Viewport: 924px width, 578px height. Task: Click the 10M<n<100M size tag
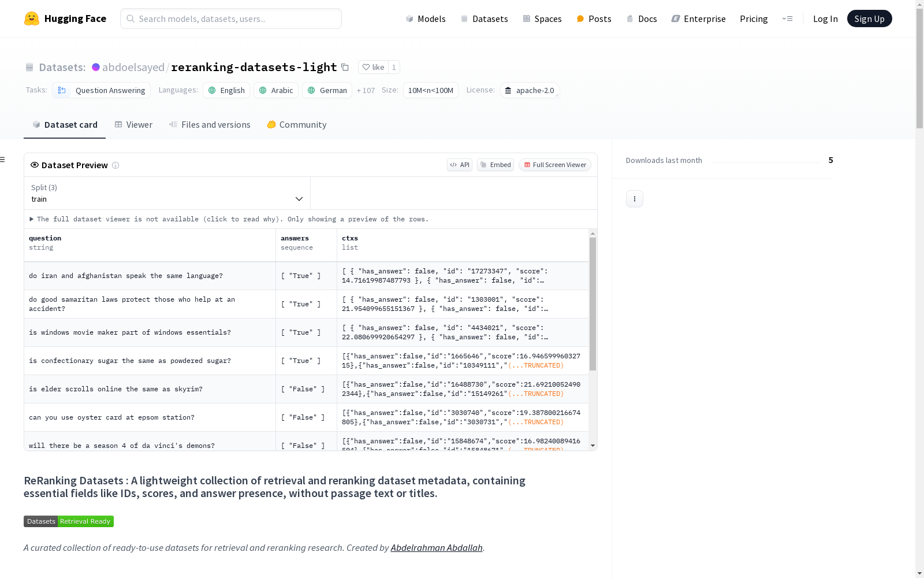coord(431,90)
